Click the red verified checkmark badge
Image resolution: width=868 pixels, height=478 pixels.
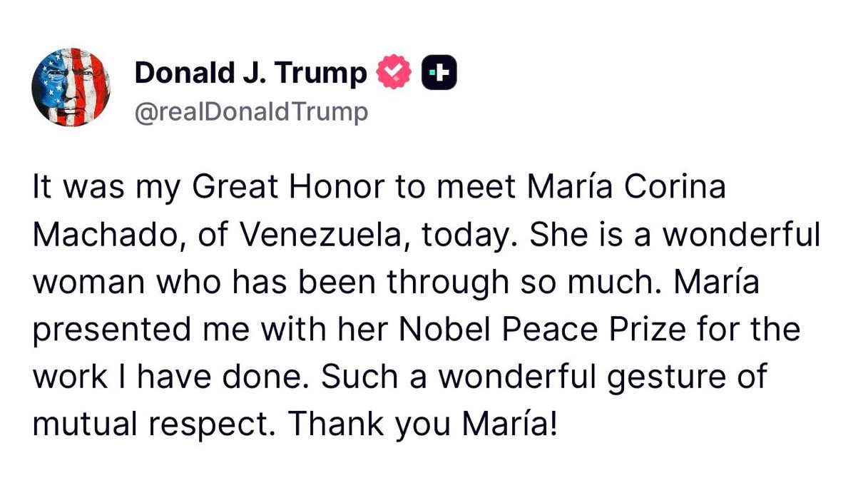tap(394, 73)
